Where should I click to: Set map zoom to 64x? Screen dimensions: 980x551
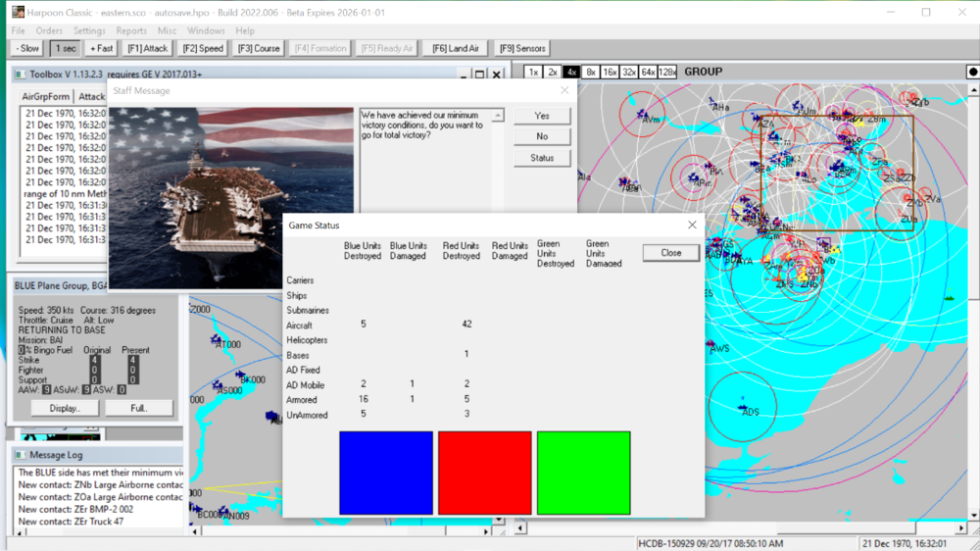point(648,72)
